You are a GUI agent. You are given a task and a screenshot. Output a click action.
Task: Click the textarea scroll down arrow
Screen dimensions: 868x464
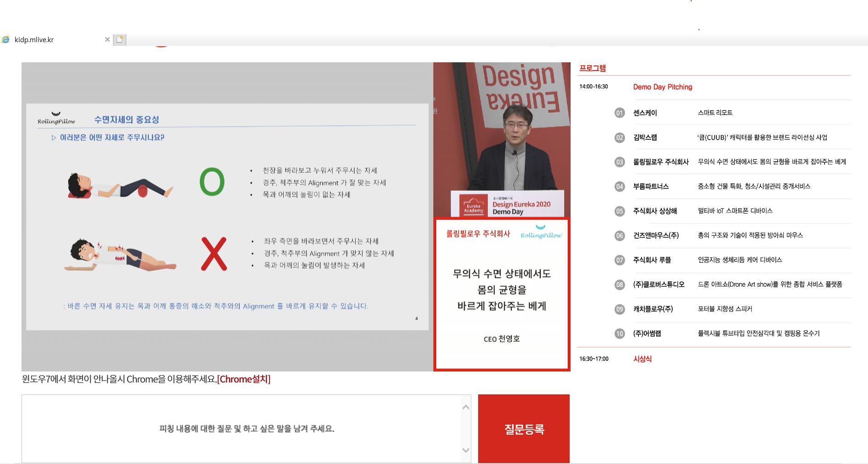click(466, 450)
